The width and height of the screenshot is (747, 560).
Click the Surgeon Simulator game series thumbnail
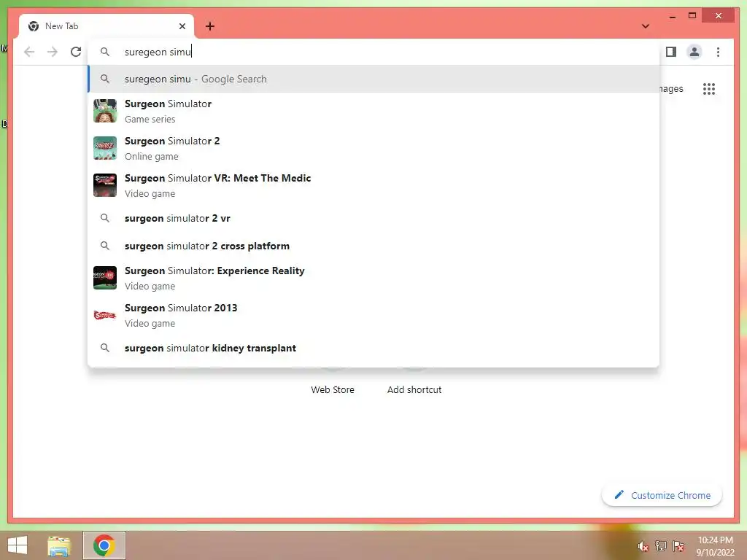[x=105, y=111]
